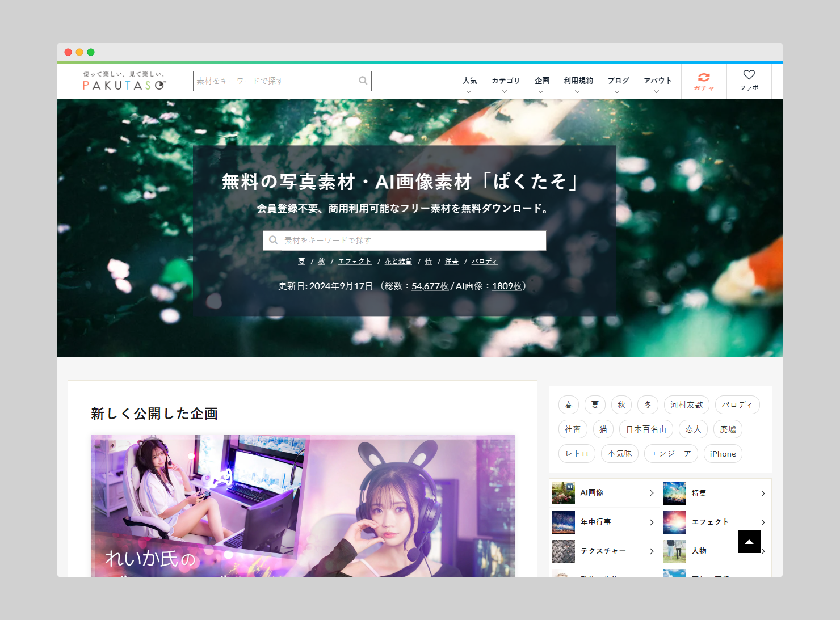Click the 年中行事 fireworks thumbnail
The width and height of the screenshot is (840, 620).
(563, 522)
